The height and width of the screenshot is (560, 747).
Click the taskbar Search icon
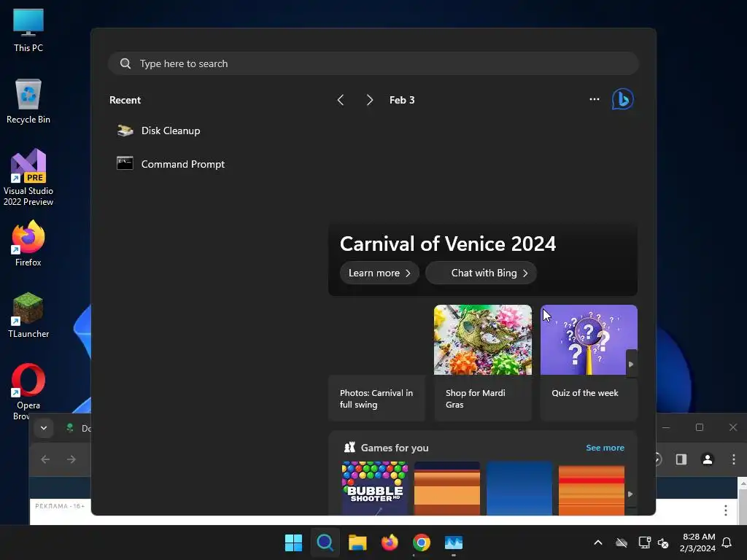point(325,542)
